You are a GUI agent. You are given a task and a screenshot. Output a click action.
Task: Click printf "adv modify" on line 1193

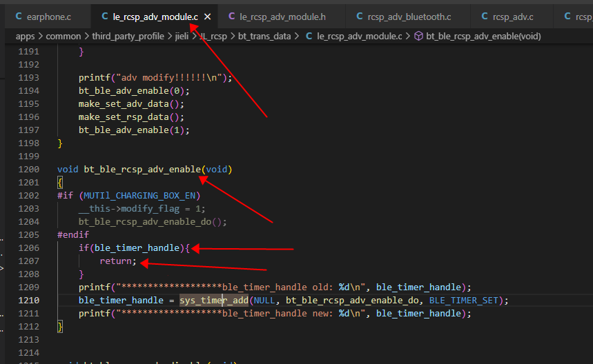(x=155, y=78)
